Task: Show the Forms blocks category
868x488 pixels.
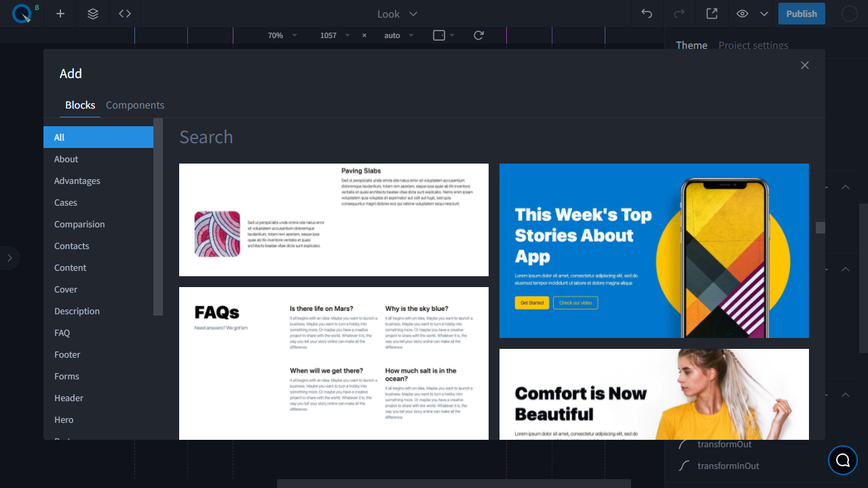Action: click(x=98, y=376)
